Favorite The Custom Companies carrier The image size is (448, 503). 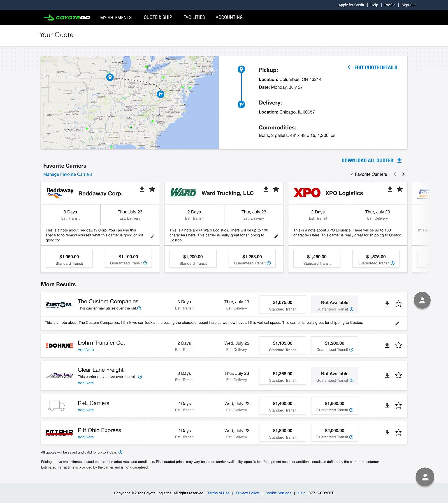[398, 304]
